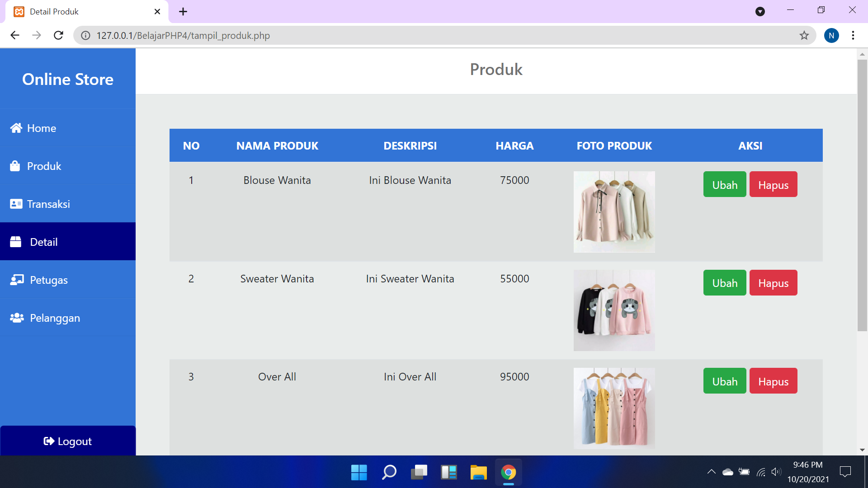Bookmark the page with the star icon
This screenshot has width=868, height=488.
(x=804, y=35)
